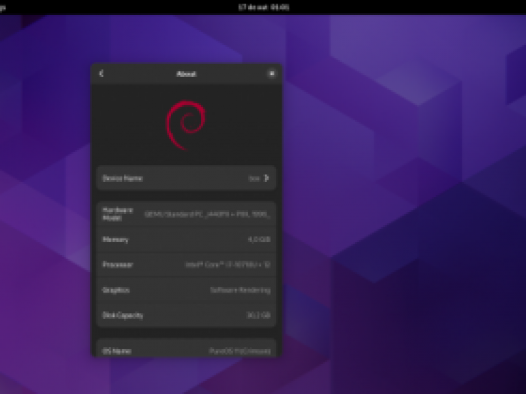
Task: Select the Disk Capacity row
Action: coord(186,315)
